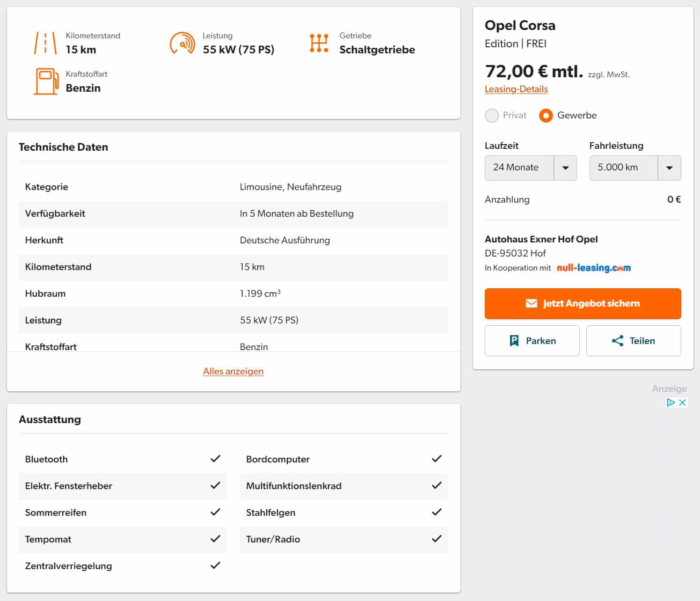
Task: Click the parking bookmark icon
Action: tap(514, 341)
